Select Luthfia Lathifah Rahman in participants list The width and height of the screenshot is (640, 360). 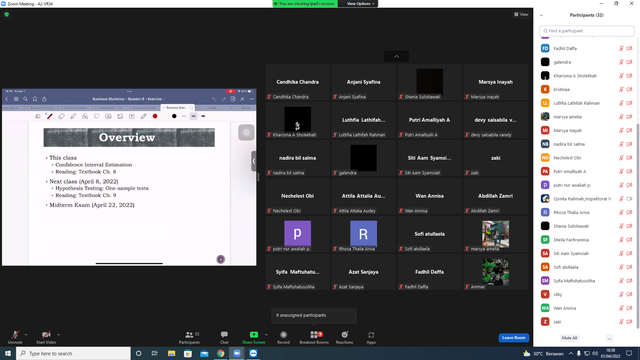586,103
